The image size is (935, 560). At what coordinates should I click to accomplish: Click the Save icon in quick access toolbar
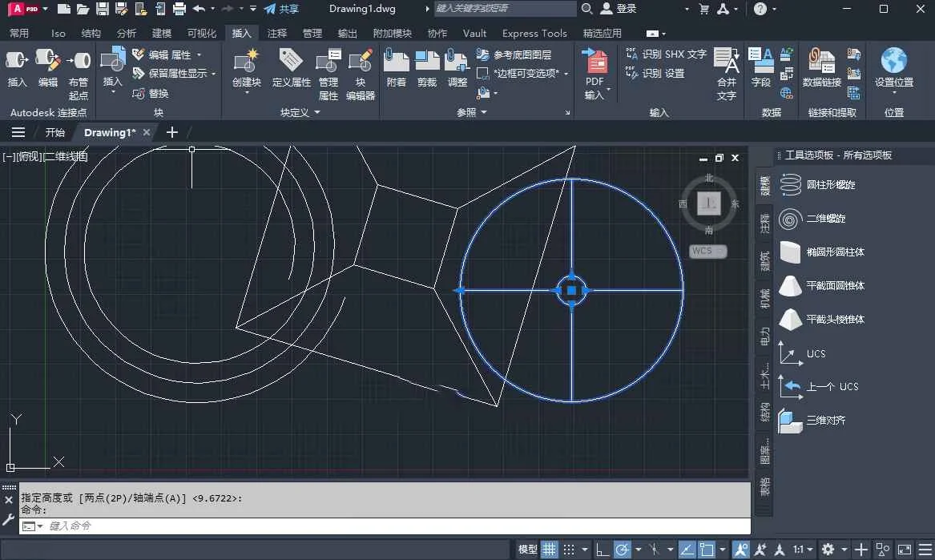103,9
